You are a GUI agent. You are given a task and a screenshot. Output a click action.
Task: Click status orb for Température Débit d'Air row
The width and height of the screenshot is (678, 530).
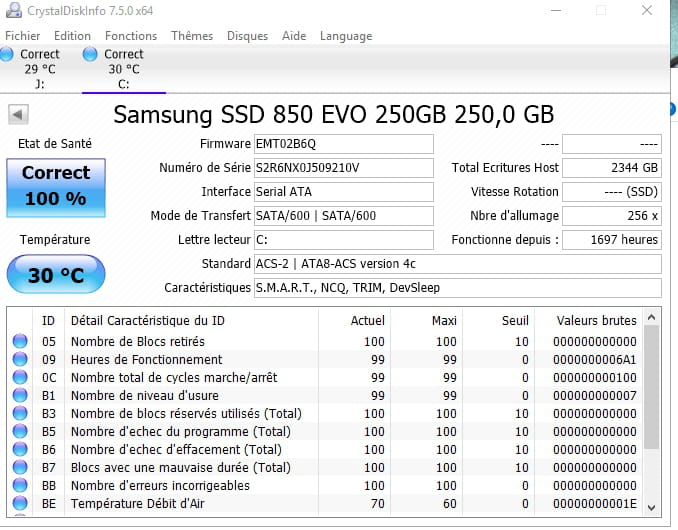(x=20, y=504)
